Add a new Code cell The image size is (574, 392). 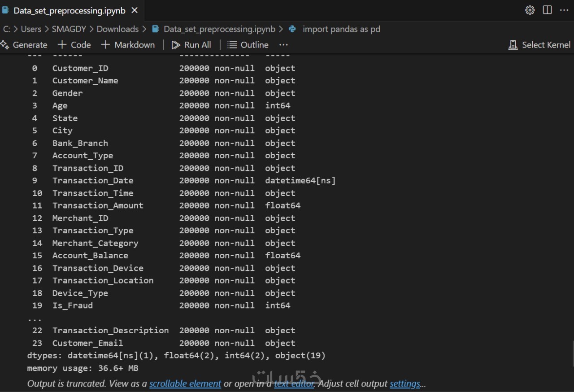[x=74, y=45]
